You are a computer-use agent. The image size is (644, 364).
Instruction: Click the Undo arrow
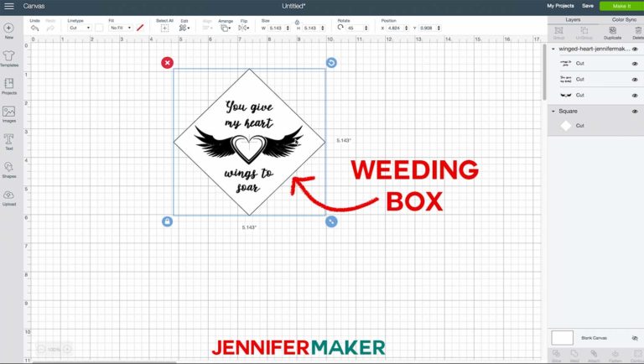[x=35, y=28]
